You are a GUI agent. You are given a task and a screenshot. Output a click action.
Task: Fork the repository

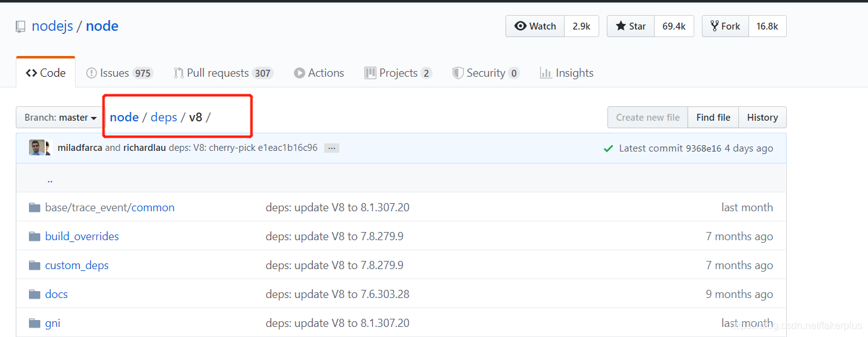tap(725, 26)
